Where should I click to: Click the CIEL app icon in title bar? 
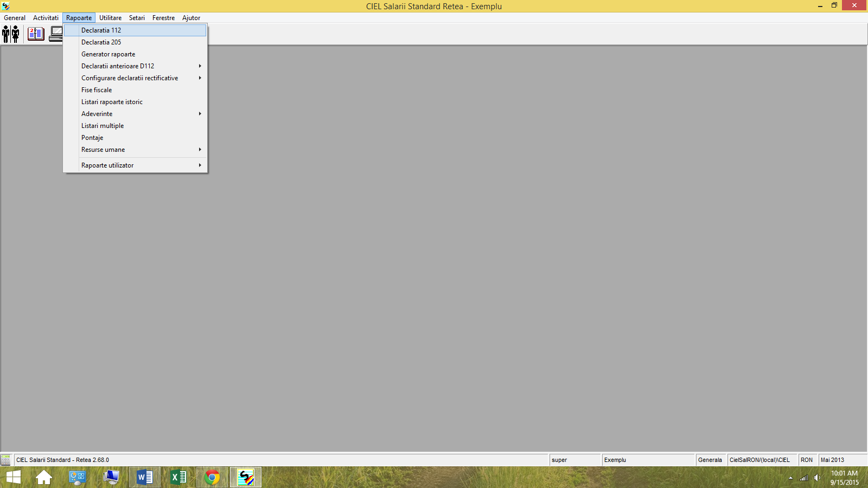tap(5, 6)
